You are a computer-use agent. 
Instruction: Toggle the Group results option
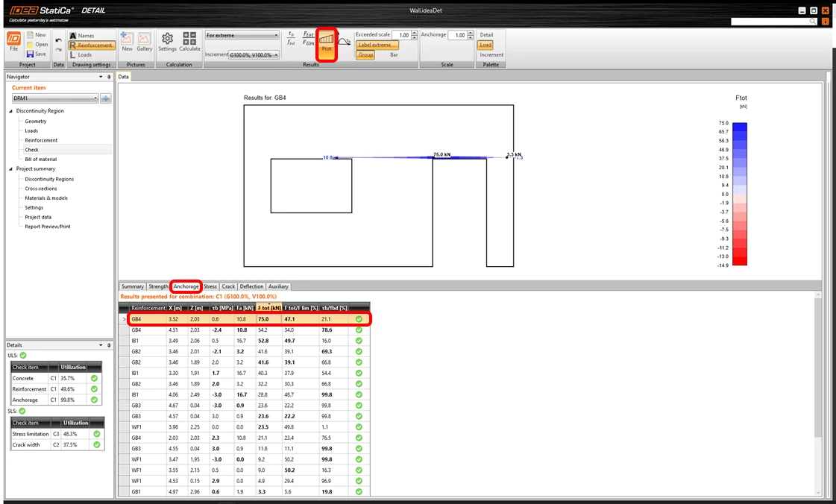click(x=365, y=54)
